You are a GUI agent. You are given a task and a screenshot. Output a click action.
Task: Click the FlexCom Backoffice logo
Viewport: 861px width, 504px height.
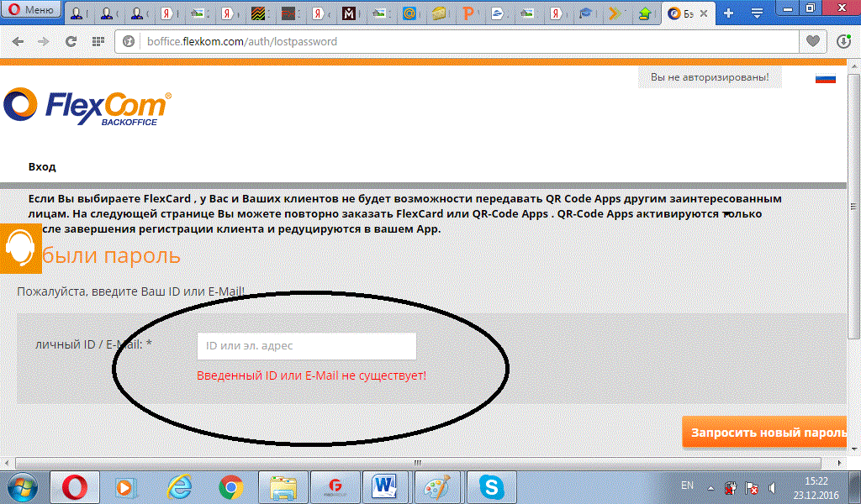coord(87,107)
